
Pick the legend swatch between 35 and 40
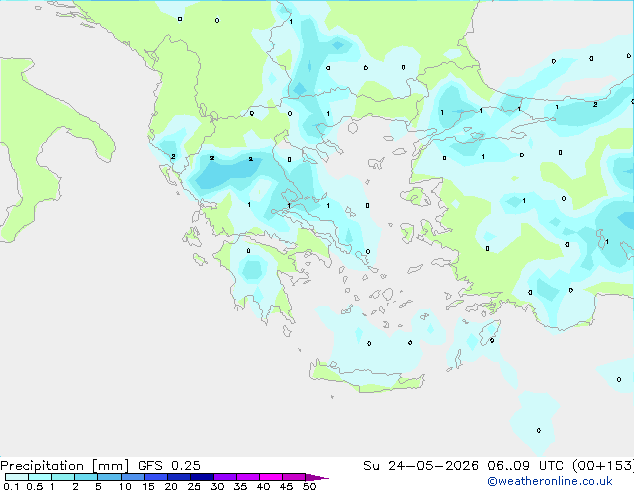248,477
